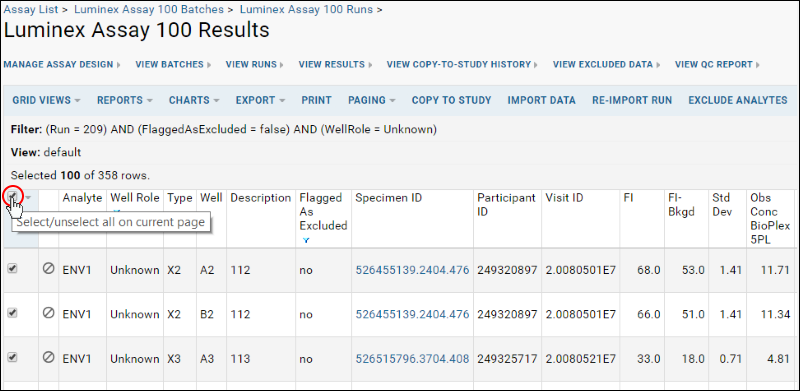
Task: Go to Assay List breadcrumb link
Action: coord(32,9)
